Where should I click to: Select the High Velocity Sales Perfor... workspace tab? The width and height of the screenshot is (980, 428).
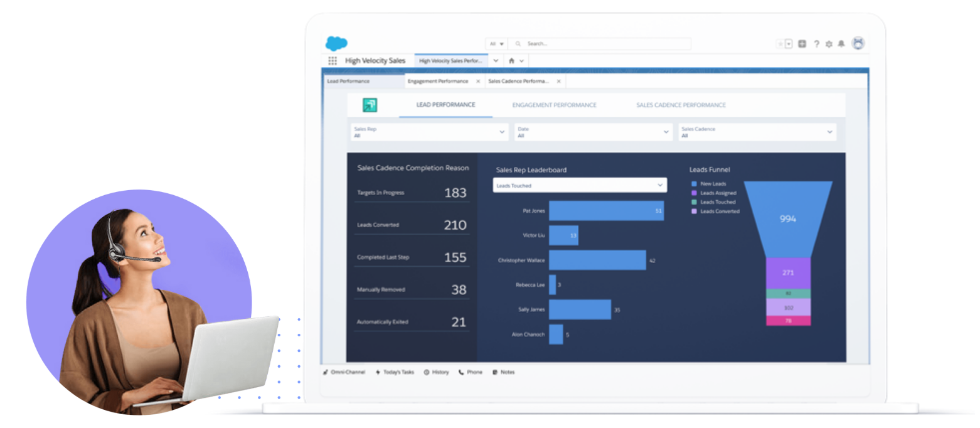451,61
